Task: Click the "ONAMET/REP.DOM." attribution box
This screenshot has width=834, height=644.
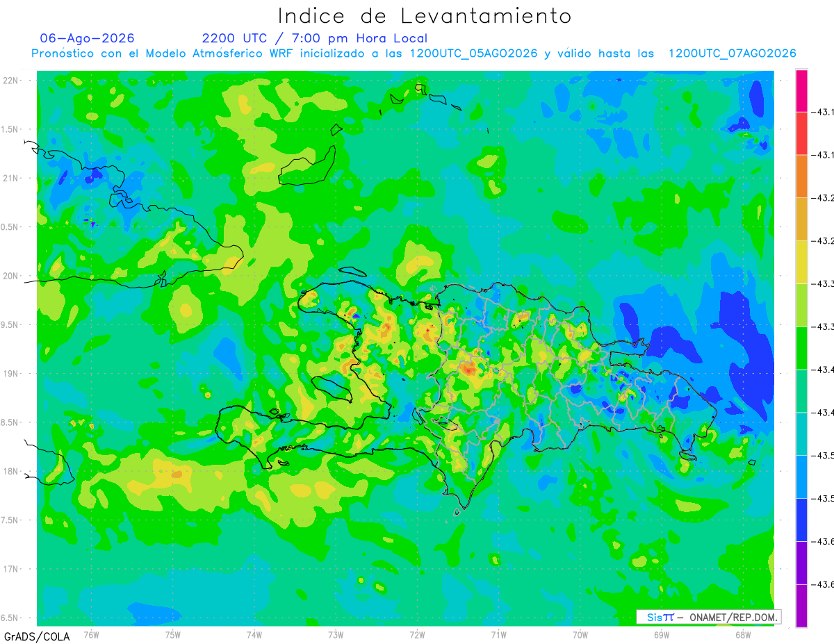Action: [709, 617]
